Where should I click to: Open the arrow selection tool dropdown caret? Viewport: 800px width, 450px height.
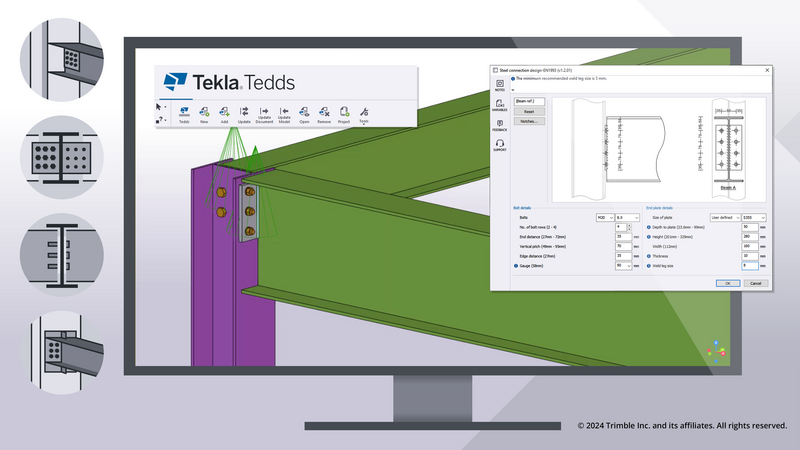click(x=165, y=107)
